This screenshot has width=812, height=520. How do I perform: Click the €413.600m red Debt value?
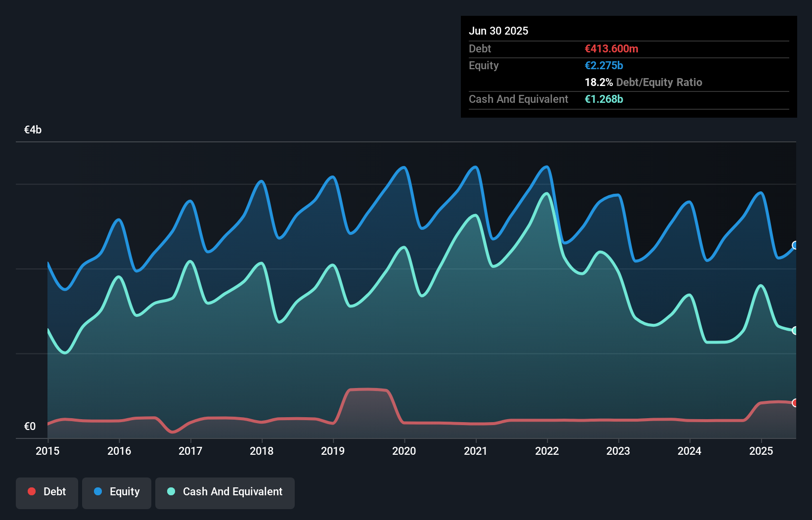coord(611,48)
